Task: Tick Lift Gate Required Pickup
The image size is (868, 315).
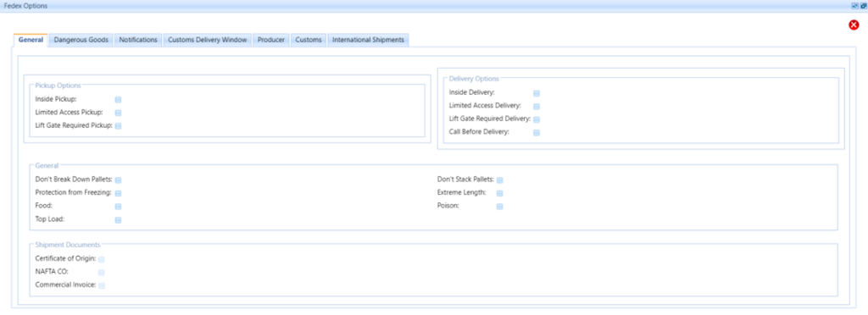Action: click(x=118, y=126)
